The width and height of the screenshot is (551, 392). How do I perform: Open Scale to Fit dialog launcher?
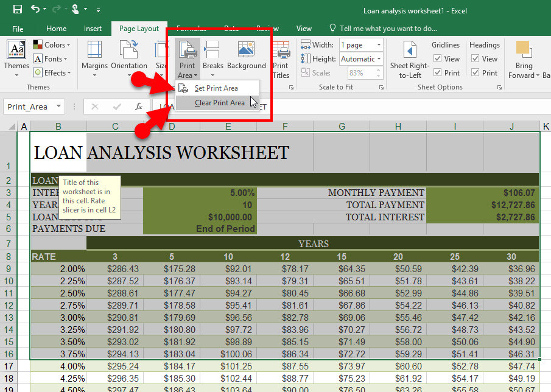381,87
